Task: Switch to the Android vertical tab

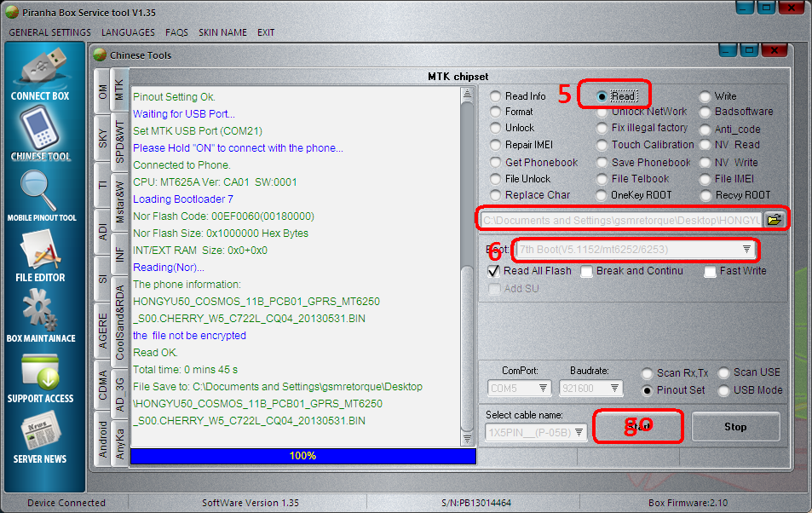Action: 103,439
